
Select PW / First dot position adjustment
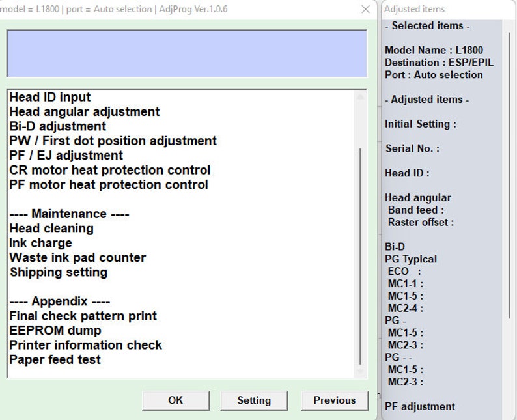click(x=113, y=141)
